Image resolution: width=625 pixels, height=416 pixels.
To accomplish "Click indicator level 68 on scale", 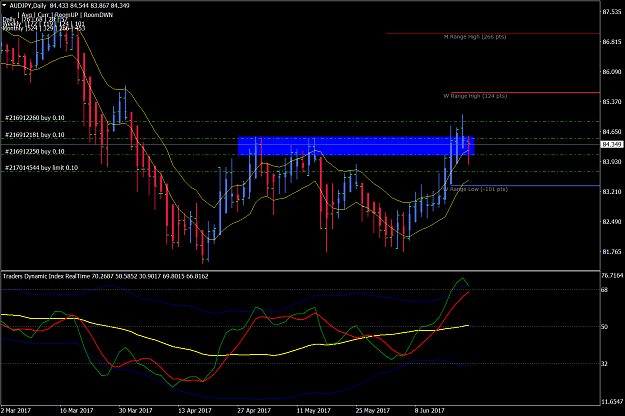I will pos(604,290).
